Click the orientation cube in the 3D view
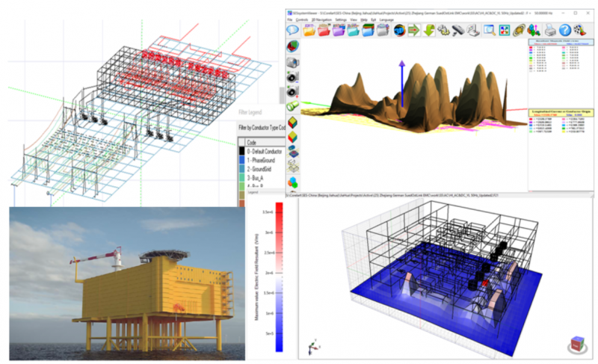 pyautogui.click(x=576, y=345)
